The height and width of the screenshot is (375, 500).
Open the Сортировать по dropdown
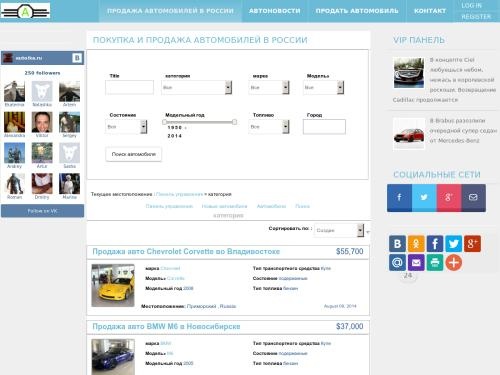point(339,230)
